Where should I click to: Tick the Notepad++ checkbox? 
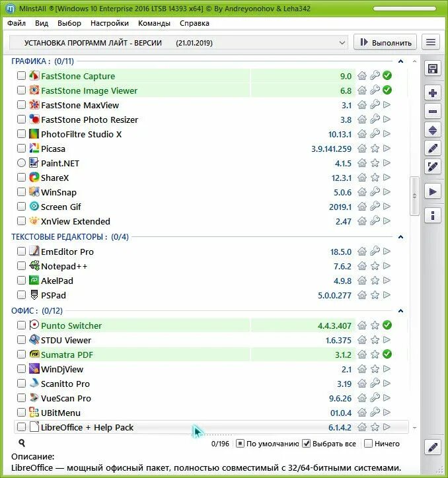[21, 266]
